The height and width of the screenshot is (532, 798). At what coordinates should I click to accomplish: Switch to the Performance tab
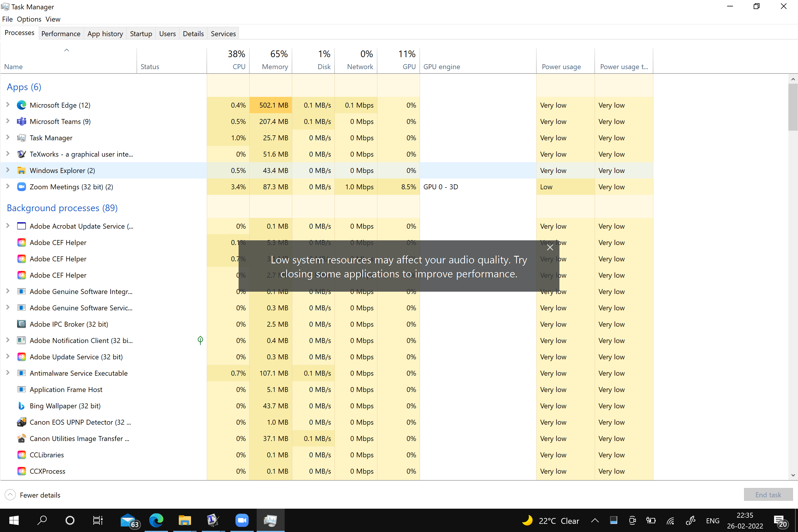[61, 34]
